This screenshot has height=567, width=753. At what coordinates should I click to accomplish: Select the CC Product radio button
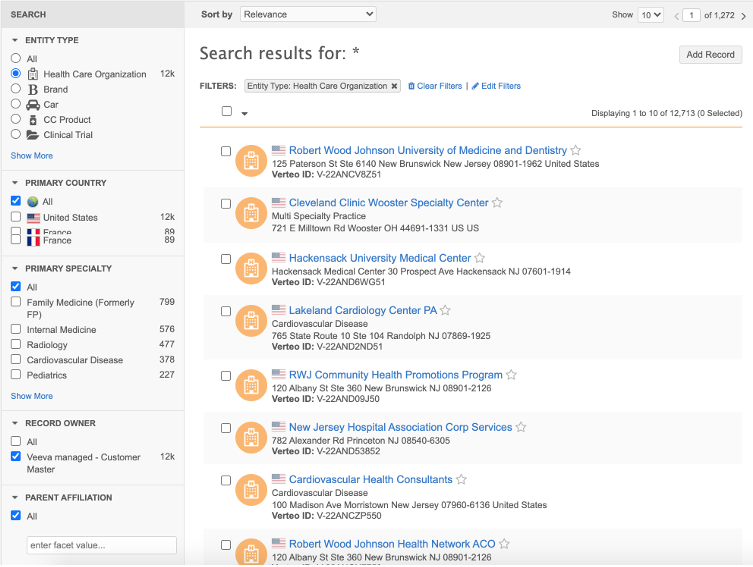(x=16, y=119)
